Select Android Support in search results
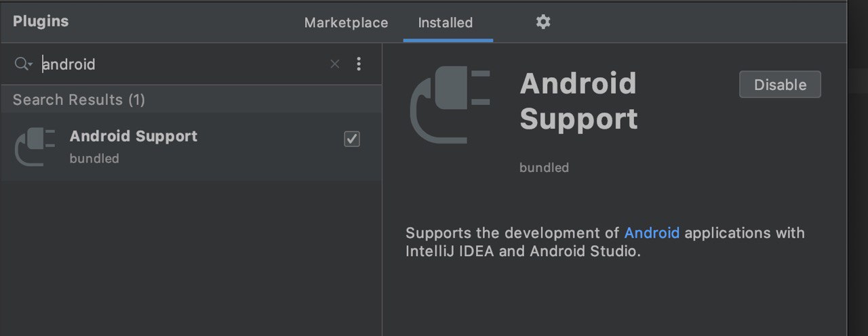Screen dimensions: 868x336 pyautogui.click(x=191, y=147)
